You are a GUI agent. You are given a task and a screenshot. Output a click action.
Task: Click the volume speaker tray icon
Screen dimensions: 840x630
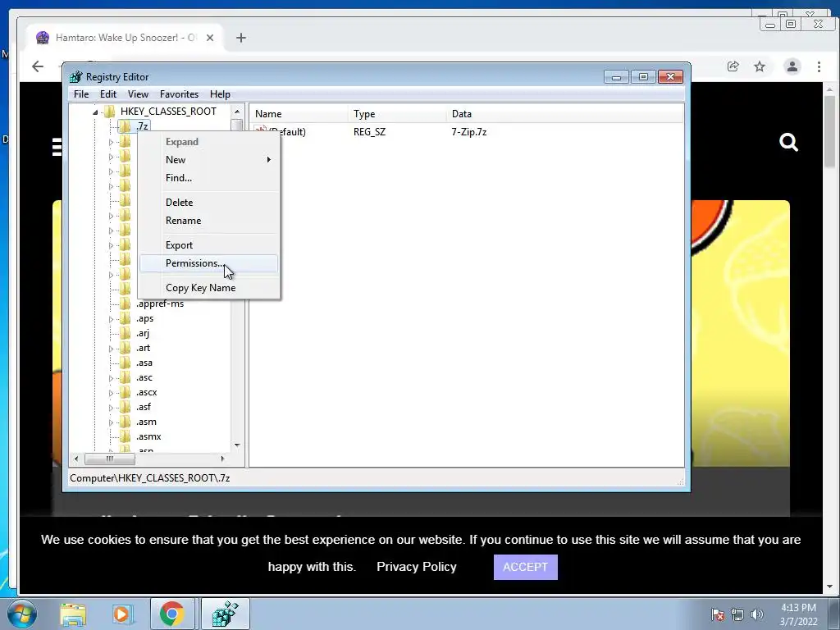[x=756, y=614]
